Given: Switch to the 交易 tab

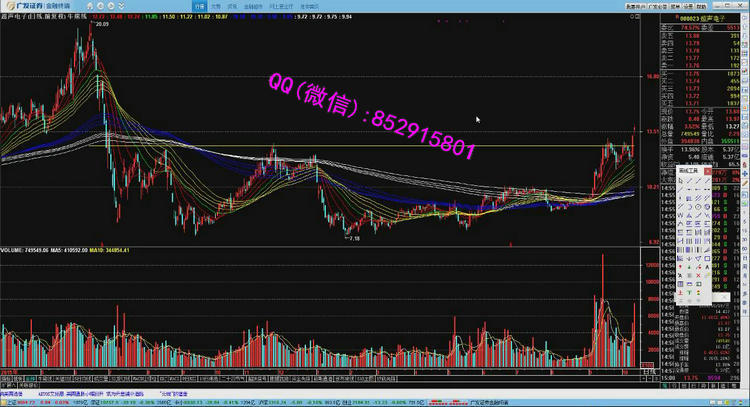Looking at the screenshot, I should click(217, 6).
